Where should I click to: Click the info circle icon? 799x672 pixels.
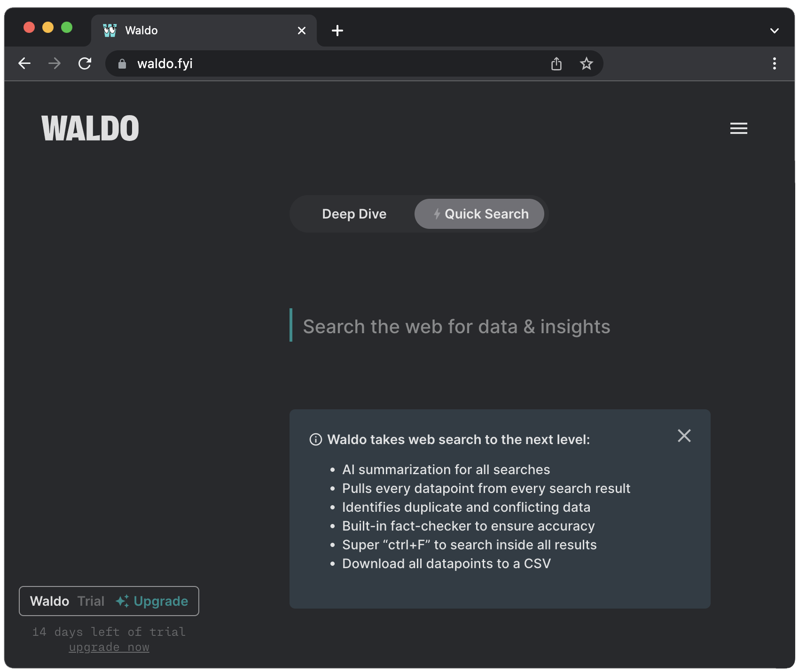pyautogui.click(x=316, y=439)
